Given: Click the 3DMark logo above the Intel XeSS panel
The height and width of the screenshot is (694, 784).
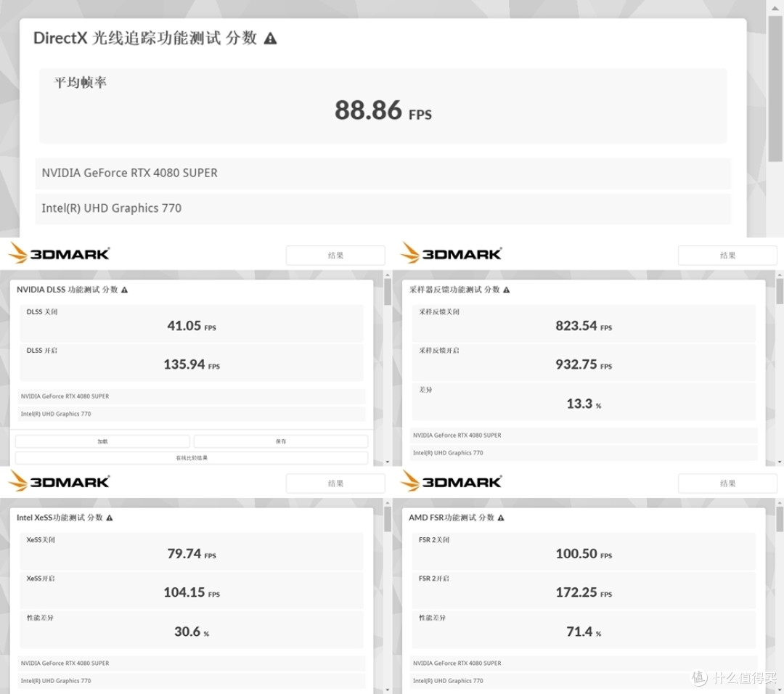Looking at the screenshot, I should (x=59, y=481).
